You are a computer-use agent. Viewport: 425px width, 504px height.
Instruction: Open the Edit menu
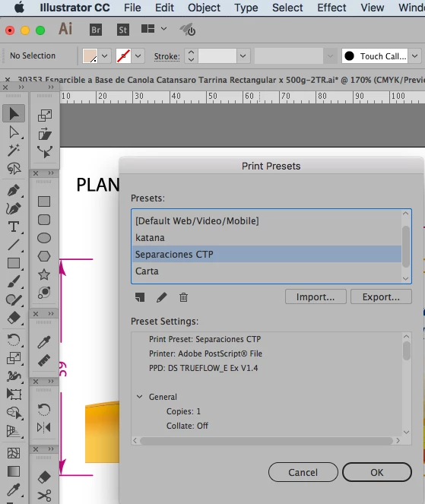(x=164, y=8)
